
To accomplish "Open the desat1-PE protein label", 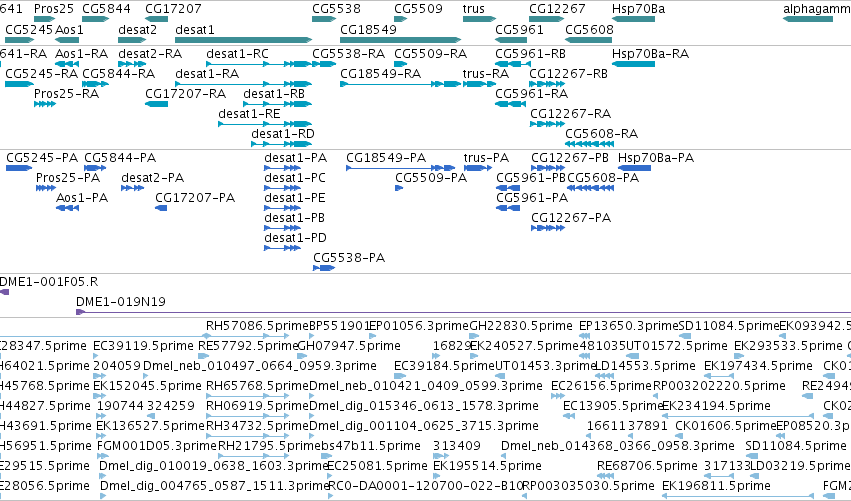I will (295, 198).
